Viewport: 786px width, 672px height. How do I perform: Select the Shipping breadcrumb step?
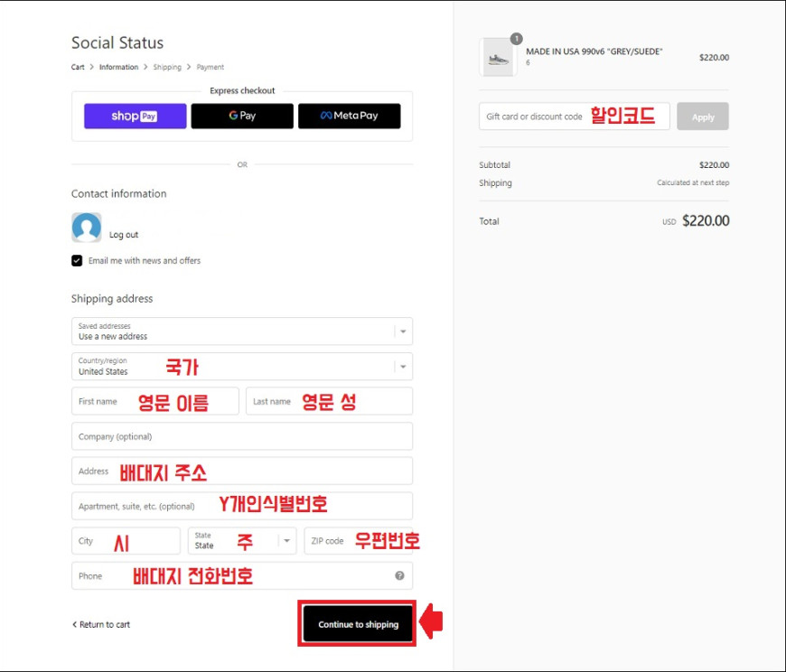[x=167, y=67]
